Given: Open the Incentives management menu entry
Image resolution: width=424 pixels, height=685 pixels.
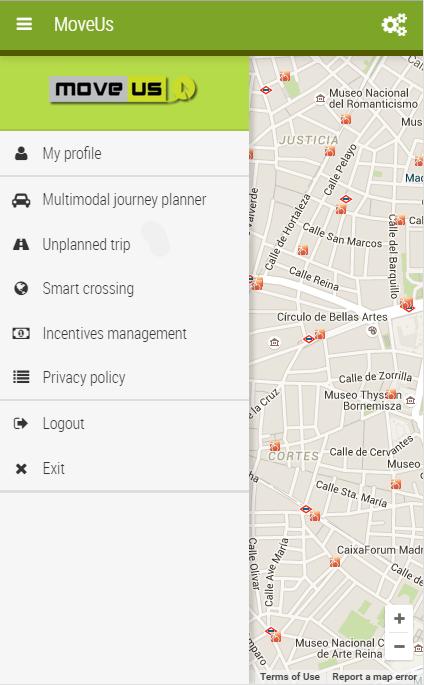Looking at the screenshot, I should tap(124, 334).
